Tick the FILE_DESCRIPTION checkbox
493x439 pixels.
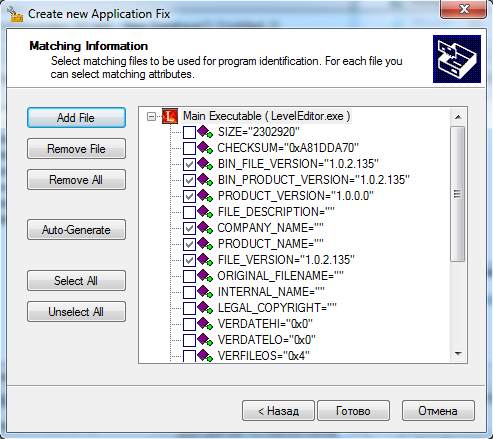(189, 212)
